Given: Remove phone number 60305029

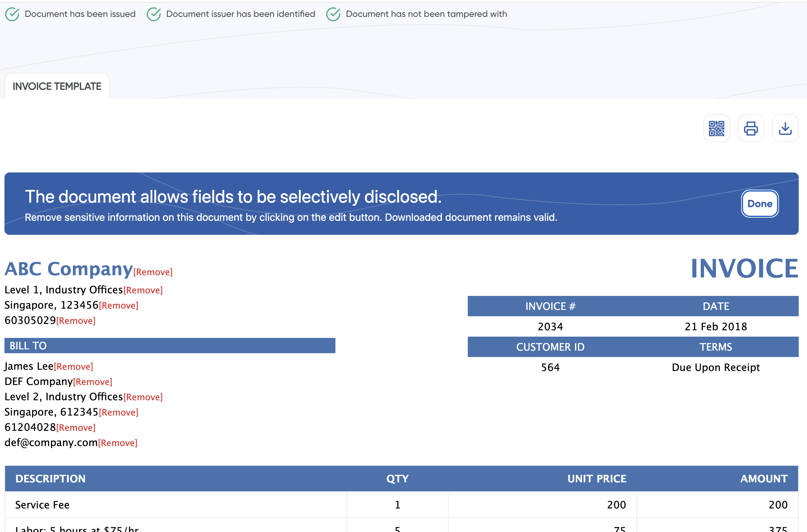Looking at the screenshot, I should 76,321.
